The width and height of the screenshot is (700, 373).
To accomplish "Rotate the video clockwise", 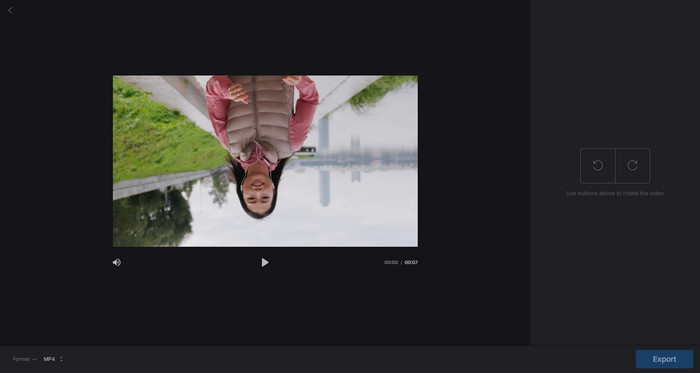I will [633, 166].
